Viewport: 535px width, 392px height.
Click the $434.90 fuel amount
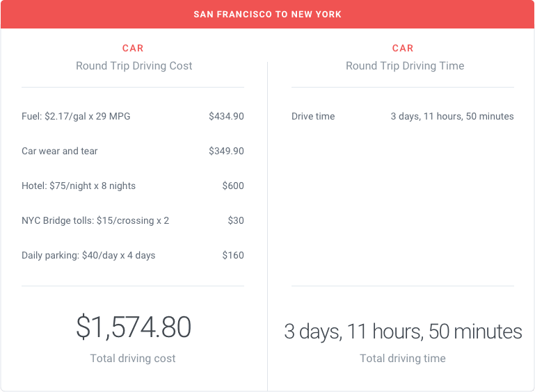pyautogui.click(x=226, y=116)
